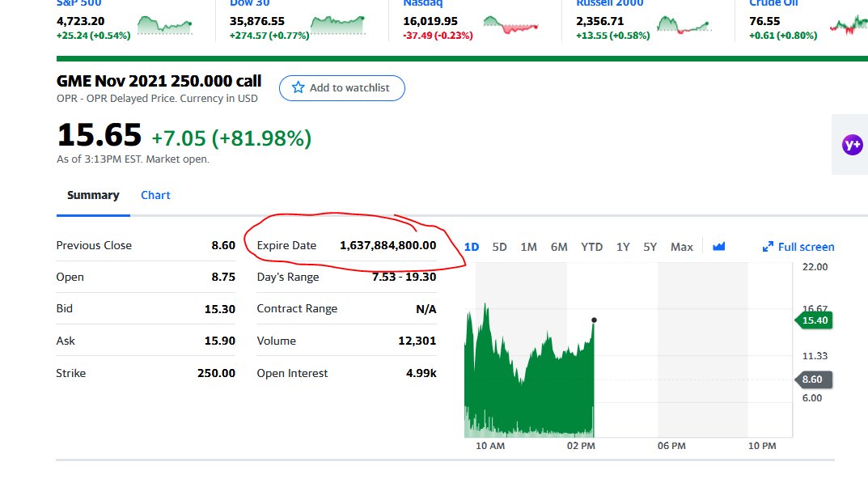Open the Dow 30 index link
This screenshot has height=479, width=868.
pyautogui.click(x=250, y=3)
